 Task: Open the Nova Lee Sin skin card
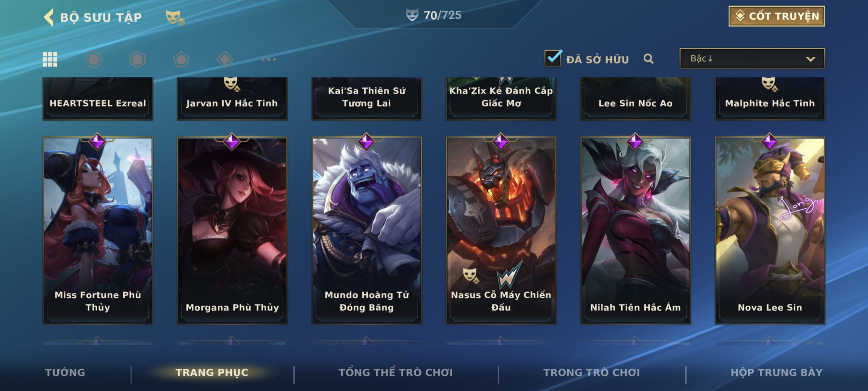tap(770, 231)
